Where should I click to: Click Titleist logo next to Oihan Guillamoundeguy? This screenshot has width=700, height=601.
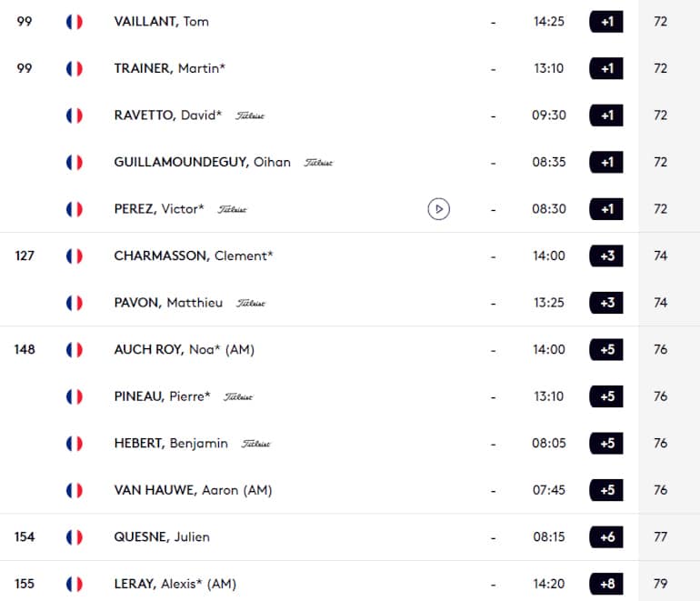coord(318,163)
